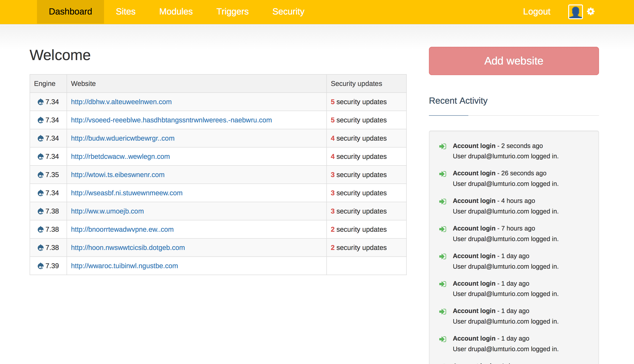Click the Drupal icon next to version 7.39
Viewport: 634px width, 364px height.
coord(41,266)
